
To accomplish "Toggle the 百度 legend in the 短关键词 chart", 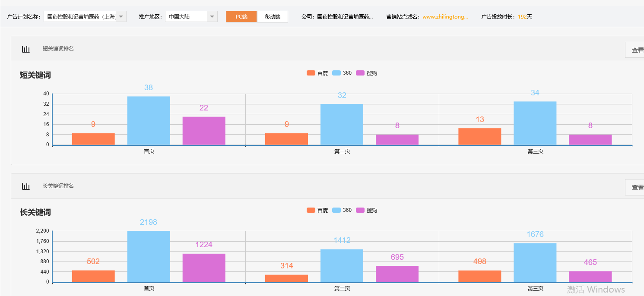I will (317, 73).
